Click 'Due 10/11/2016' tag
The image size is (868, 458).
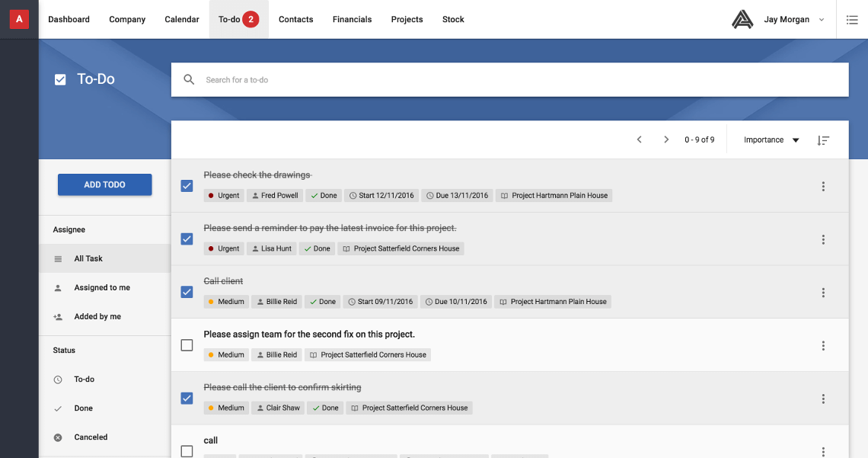click(455, 302)
